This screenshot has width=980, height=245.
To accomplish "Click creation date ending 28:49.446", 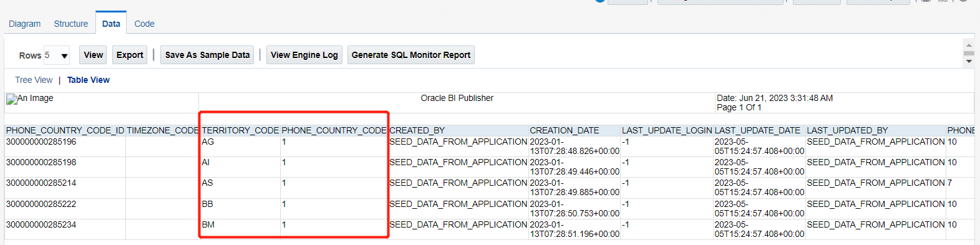I will click(575, 167).
